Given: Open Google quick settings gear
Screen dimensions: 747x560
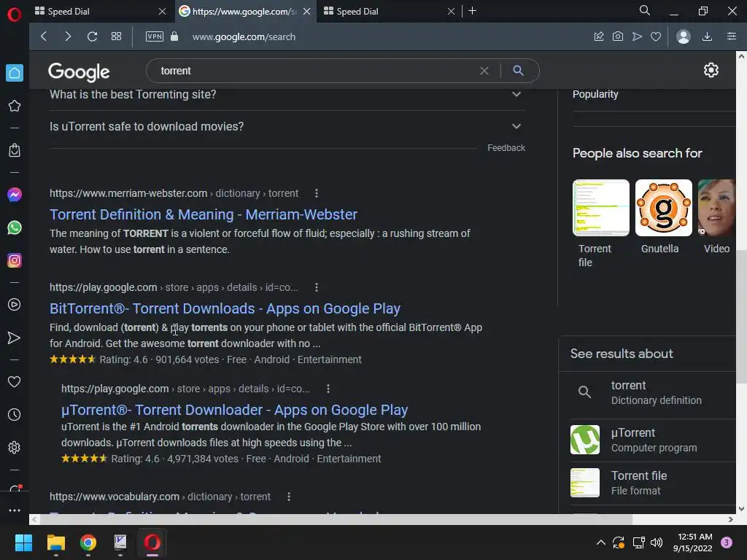Looking at the screenshot, I should click(x=711, y=71).
